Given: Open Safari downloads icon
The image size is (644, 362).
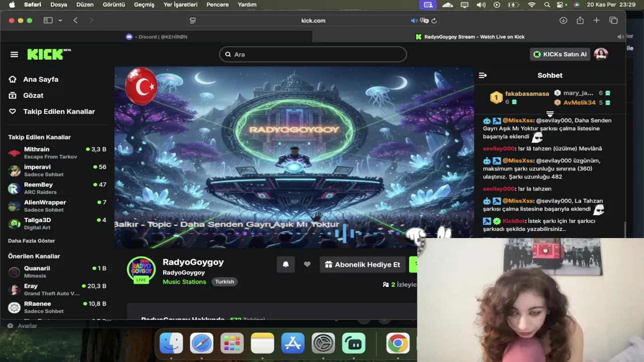Looking at the screenshot, I should [563, 21].
